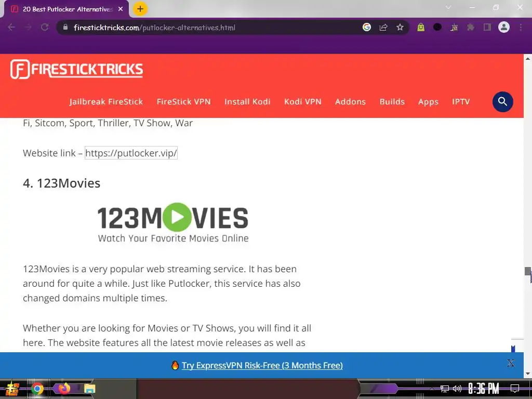Go forward to the next page
This screenshot has width=532, height=399.
[x=28, y=27]
